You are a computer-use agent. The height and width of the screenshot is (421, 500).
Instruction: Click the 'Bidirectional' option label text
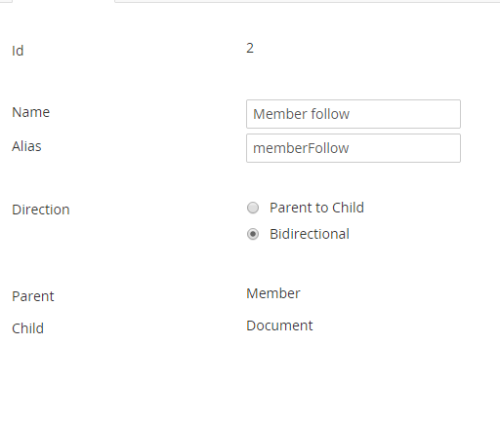(309, 234)
